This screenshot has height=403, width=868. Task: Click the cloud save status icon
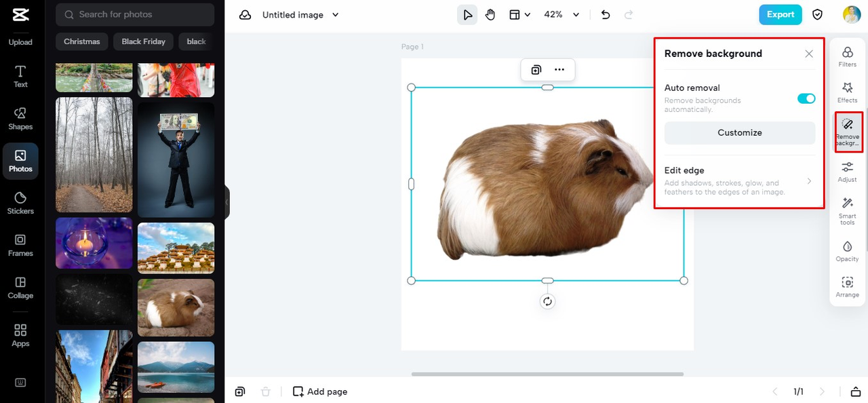coord(245,15)
